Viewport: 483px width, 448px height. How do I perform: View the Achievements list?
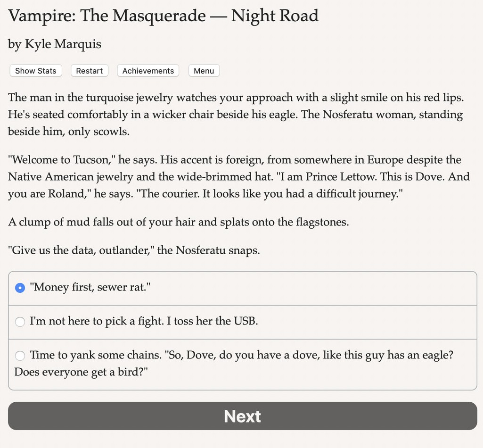click(x=148, y=71)
